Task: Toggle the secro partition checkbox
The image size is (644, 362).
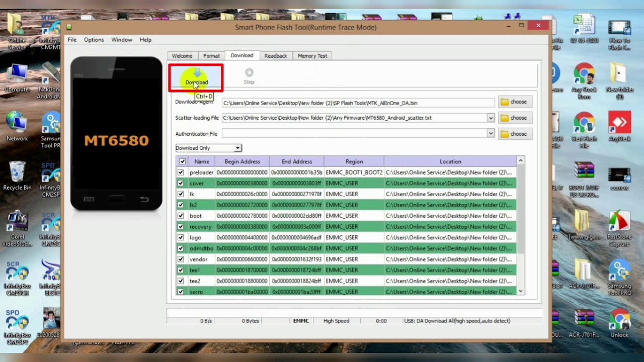Action: (x=181, y=292)
